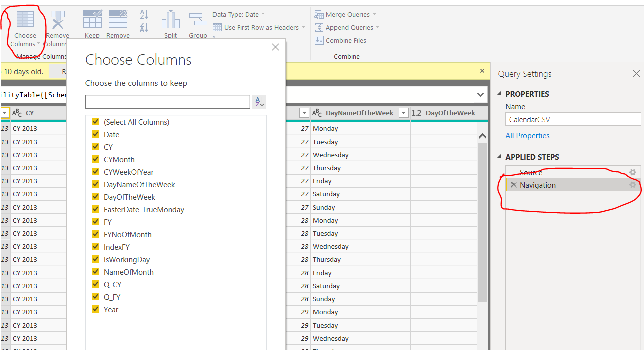The image size is (644, 350).
Task: Click the column search field in dialog
Action: tap(167, 102)
